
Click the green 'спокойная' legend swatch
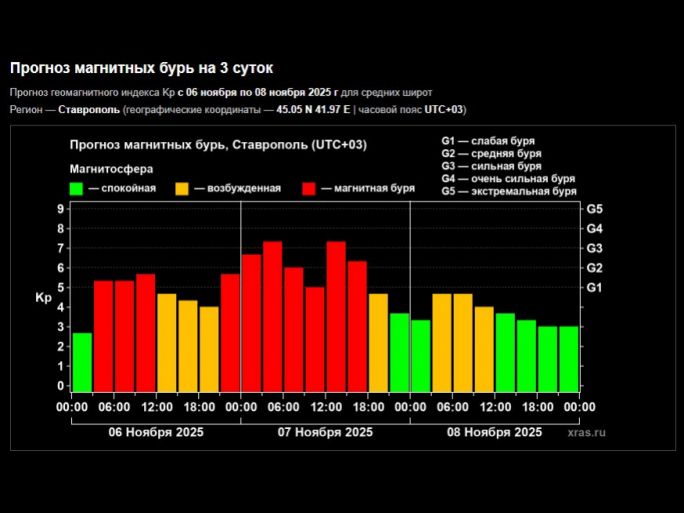coord(76,188)
